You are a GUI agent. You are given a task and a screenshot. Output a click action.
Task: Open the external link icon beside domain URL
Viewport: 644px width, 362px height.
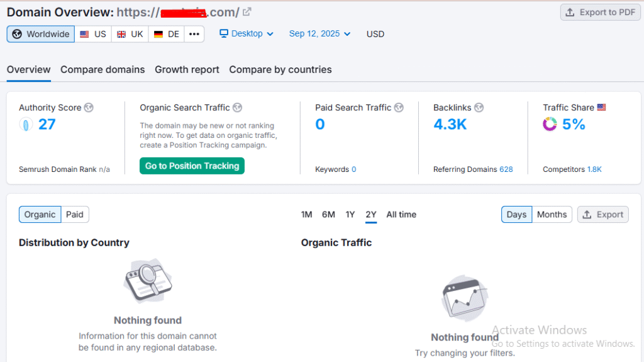(x=247, y=12)
